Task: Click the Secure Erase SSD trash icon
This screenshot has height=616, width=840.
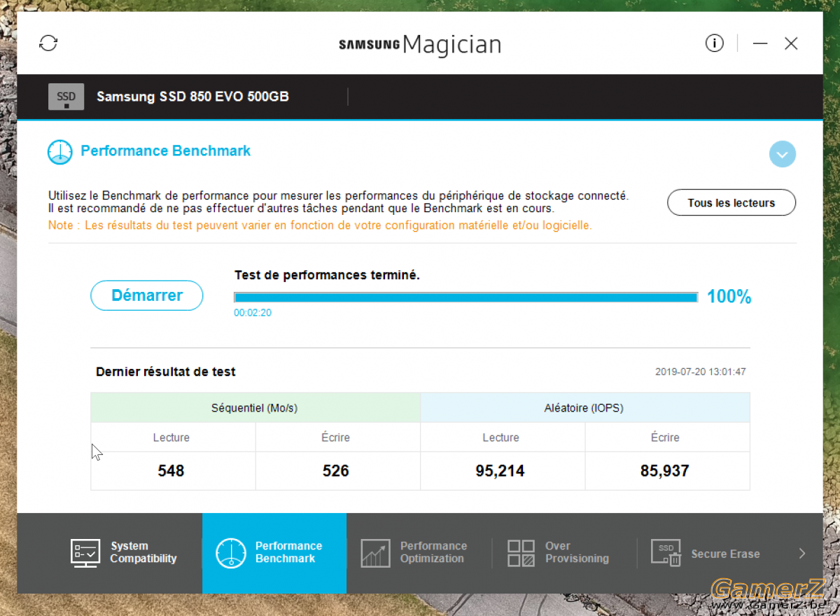Action: click(x=666, y=553)
